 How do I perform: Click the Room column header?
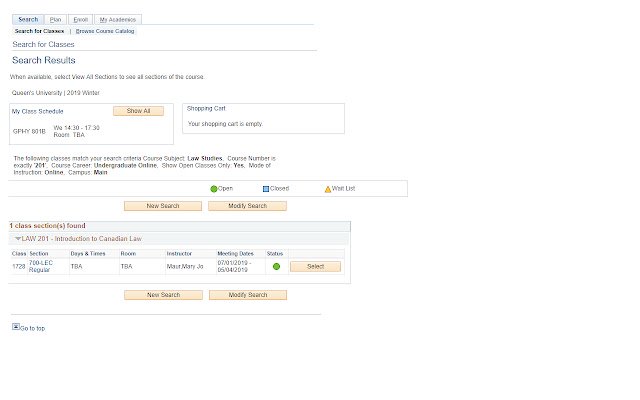[x=128, y=253]
